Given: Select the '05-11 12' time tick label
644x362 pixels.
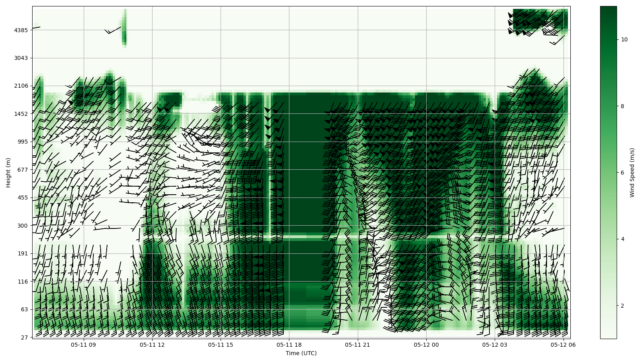Looking at the screenshot, I should [152, 345].
